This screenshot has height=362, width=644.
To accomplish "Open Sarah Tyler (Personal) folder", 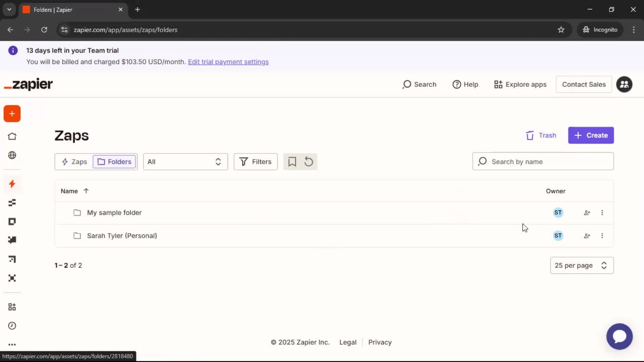I will [122, 236].
